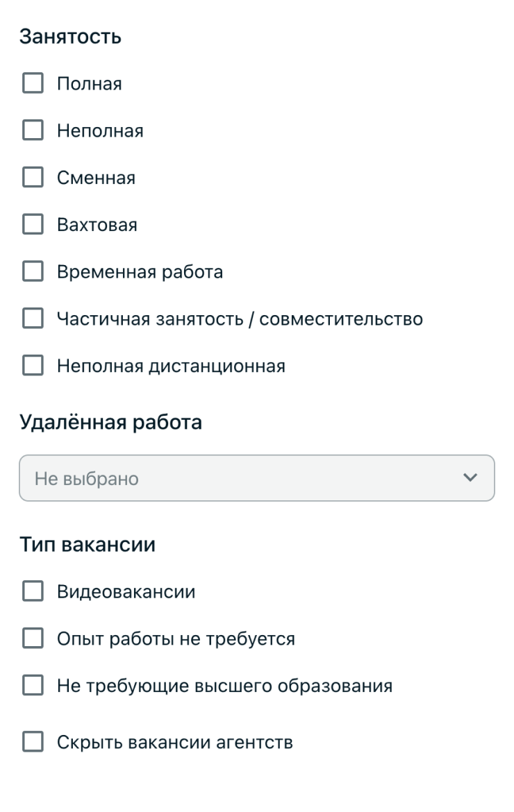Click the Видеовакансии label text
The height and width of the screenshot is (812, 514).
[126, 591]
